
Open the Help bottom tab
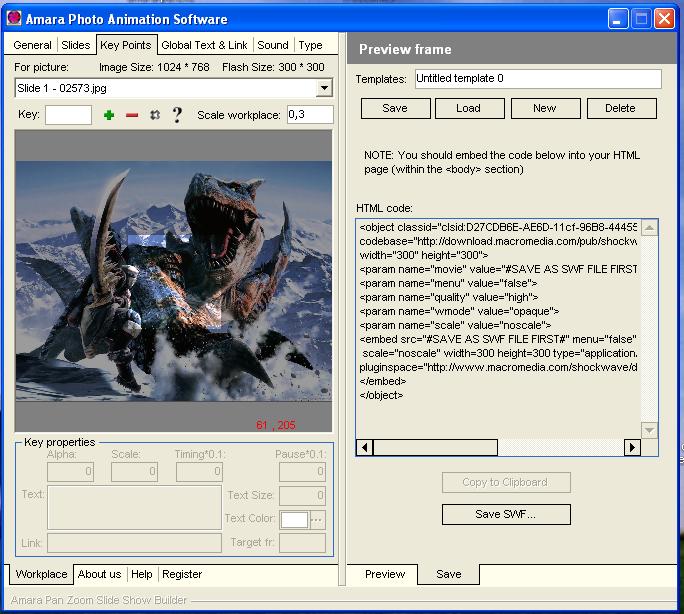pyautogui.click(x=142, y=574)
